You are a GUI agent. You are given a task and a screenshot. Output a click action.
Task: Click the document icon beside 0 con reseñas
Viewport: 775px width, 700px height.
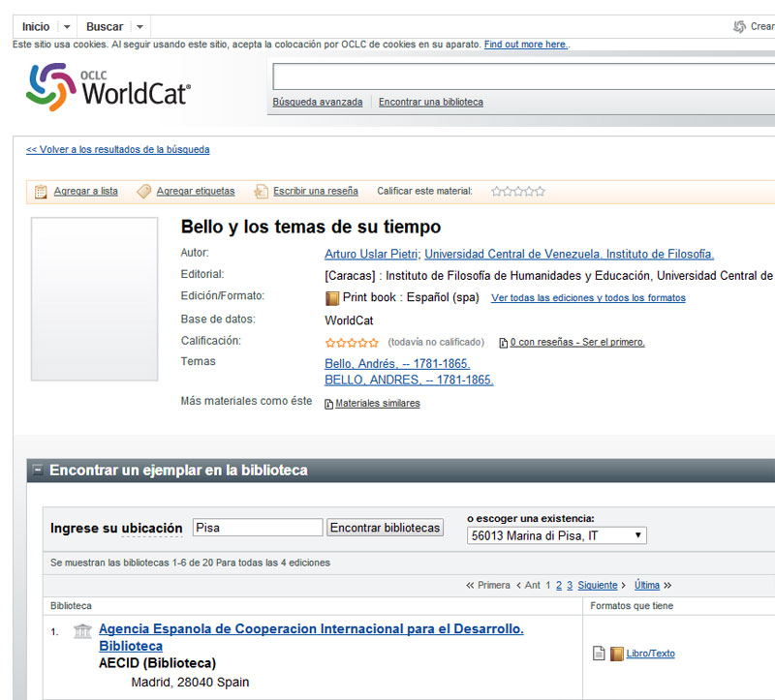503,343
